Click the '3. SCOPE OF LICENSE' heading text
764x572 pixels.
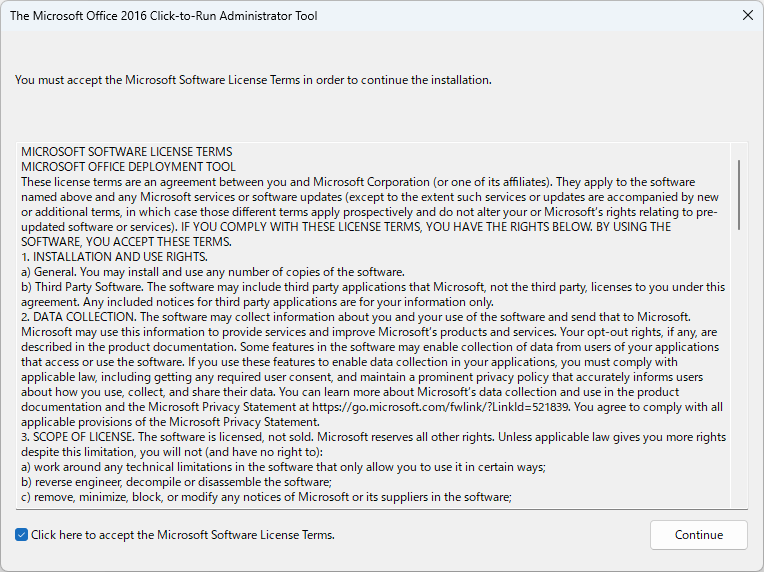tap(78, 437)
